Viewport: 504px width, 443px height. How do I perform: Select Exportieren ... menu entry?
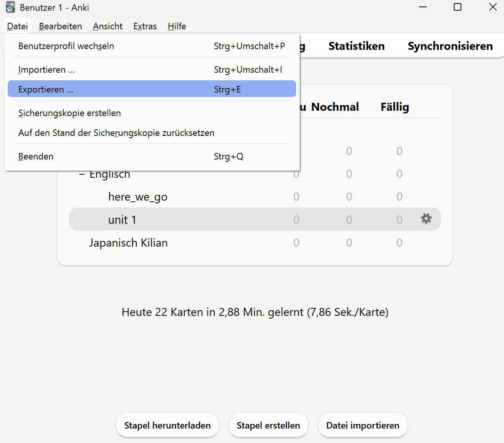point(152,89)
